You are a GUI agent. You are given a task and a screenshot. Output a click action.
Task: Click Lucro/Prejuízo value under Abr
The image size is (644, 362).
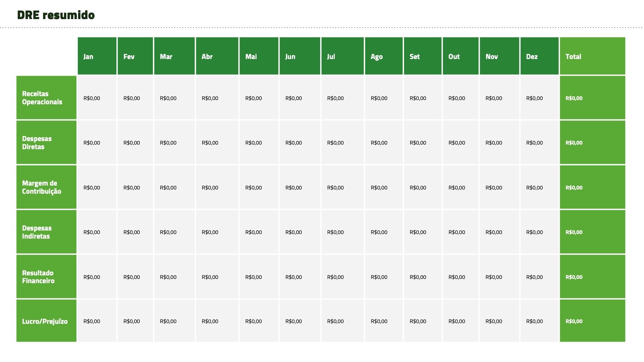click(210, 321)
